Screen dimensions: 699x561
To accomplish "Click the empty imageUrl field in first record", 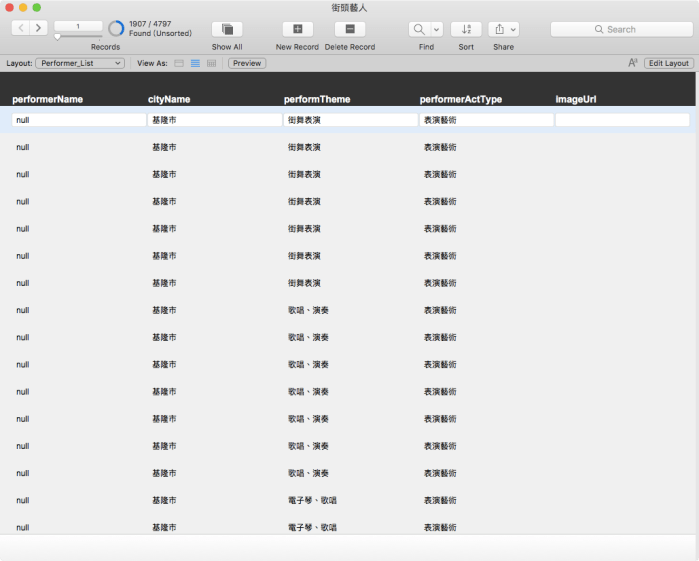I will coord(622,120).
